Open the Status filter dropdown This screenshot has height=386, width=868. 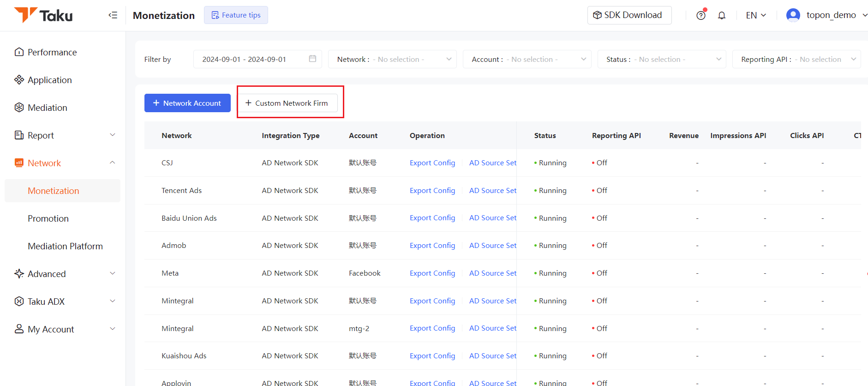pyautogui.click(x=662, y=59)
